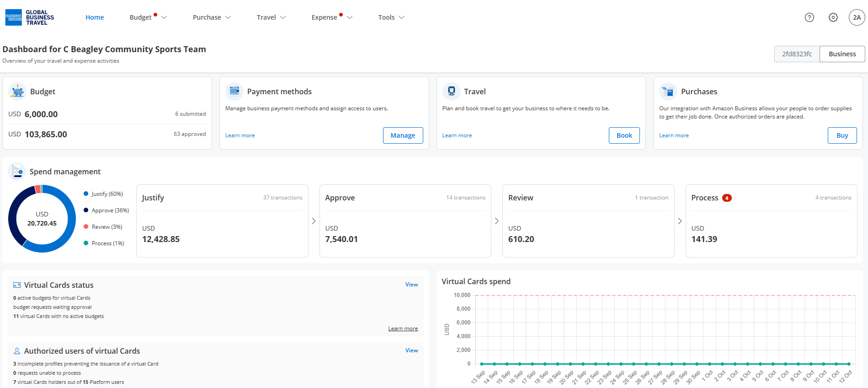Image resolution: width=868 pixels, height=388 pixels.
Task: Open the Justify transactions card
Action: (x=222, y=221)
